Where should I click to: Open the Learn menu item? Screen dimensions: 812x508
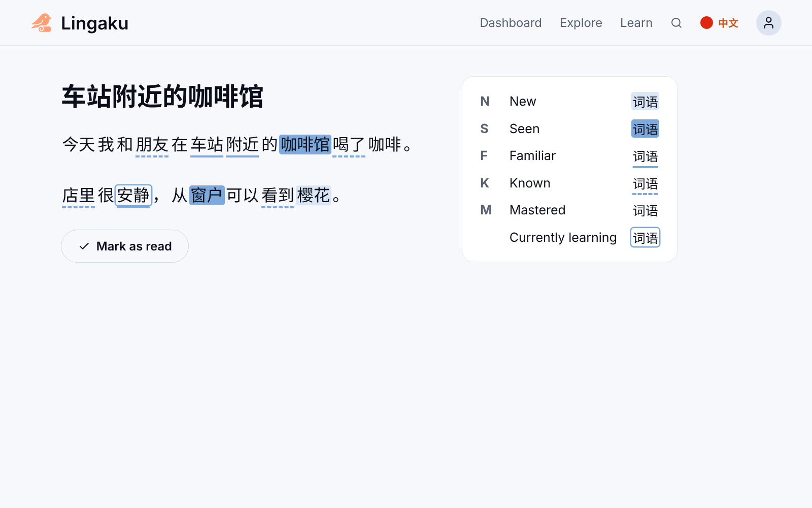pos(636,23)
